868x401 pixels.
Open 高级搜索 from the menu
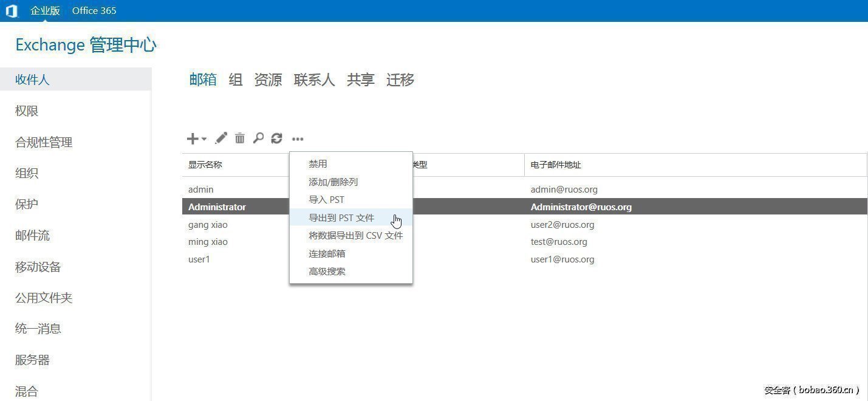327,272
